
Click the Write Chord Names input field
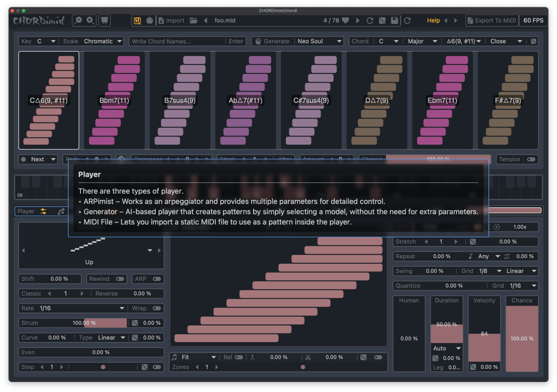point(177,41)
